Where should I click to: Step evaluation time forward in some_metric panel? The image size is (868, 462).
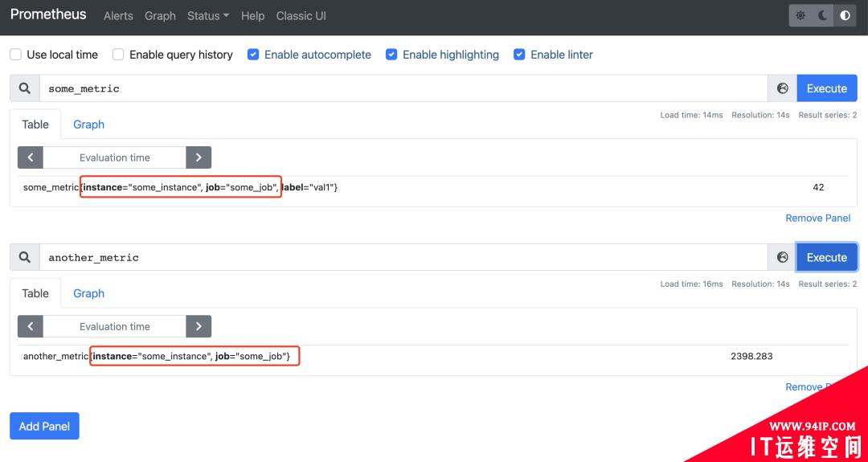pyautogui.click(x=199, y=157)
